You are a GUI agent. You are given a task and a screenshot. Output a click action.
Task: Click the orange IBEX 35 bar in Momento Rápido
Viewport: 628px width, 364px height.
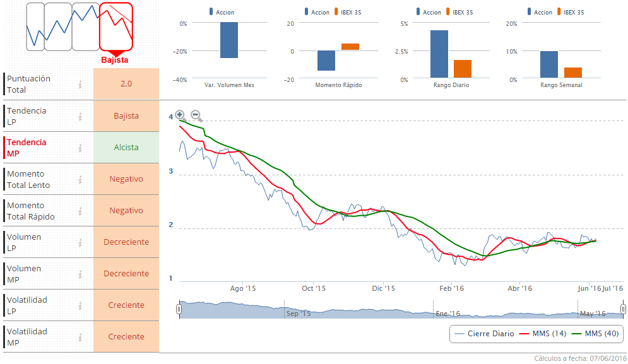coord(350,47)
